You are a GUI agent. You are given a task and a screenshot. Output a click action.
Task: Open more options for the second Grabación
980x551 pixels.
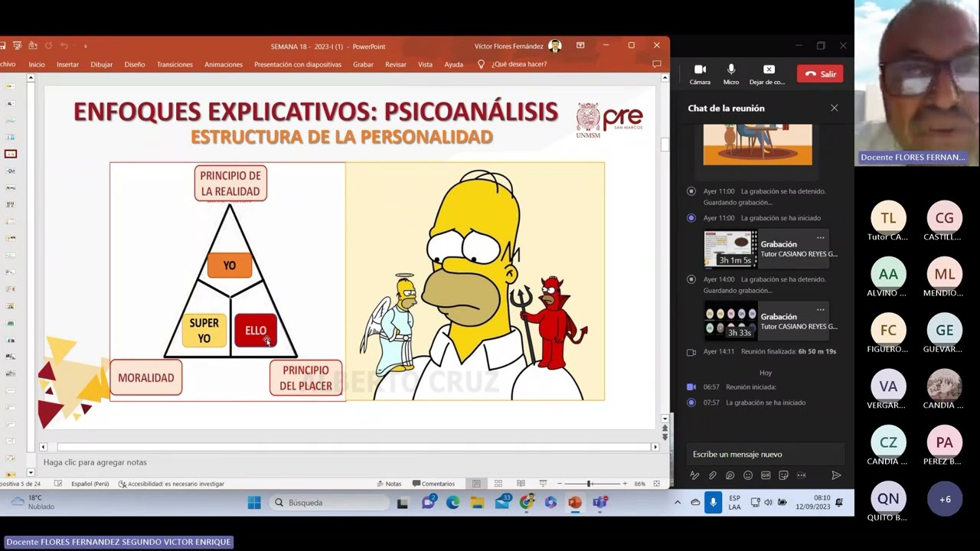tap(821, 310)
